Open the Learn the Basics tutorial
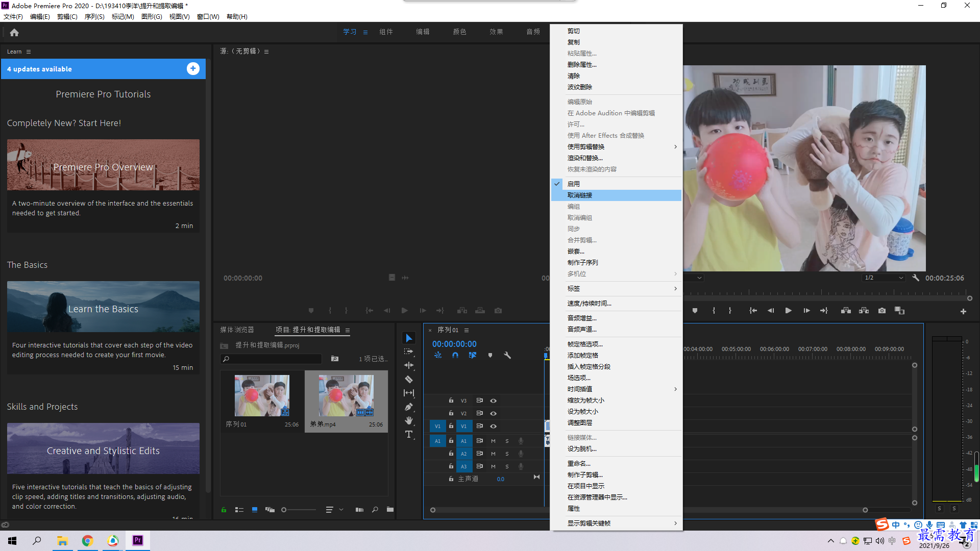The image size is (980, 551). [x=103, y=307]
